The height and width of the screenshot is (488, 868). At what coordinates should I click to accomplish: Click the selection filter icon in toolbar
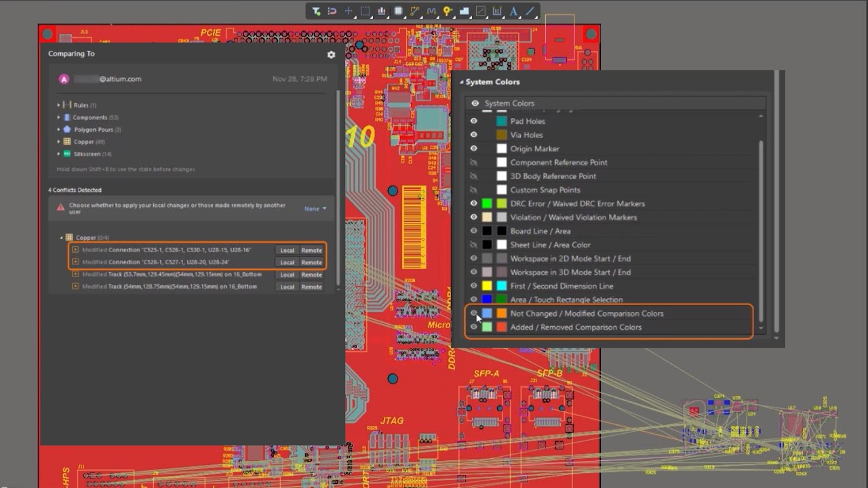pyautogui.click(x=316, y=11)
